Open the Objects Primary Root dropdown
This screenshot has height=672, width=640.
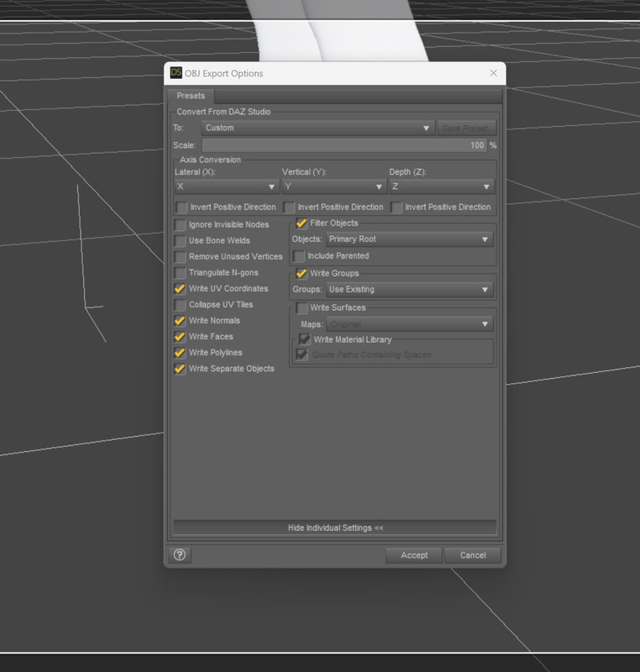410,239
